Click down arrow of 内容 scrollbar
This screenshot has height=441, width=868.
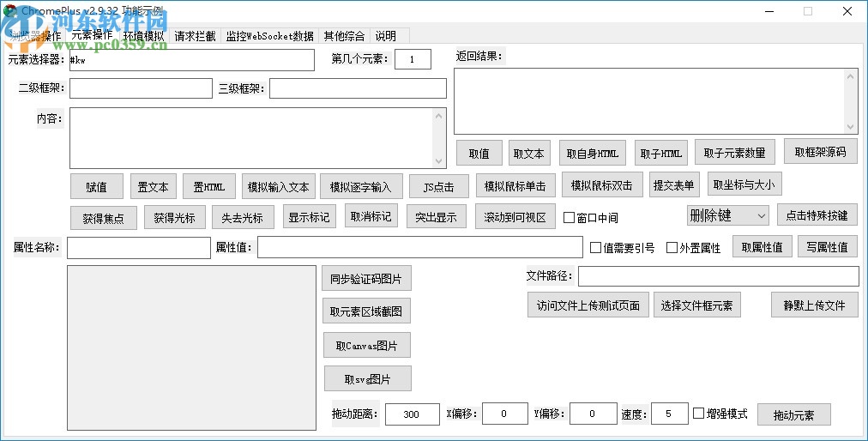point(439,161)
